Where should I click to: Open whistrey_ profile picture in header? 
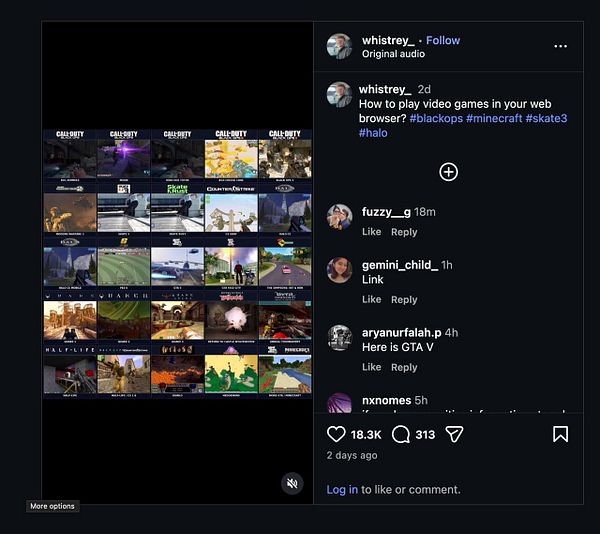click(339, 46)
